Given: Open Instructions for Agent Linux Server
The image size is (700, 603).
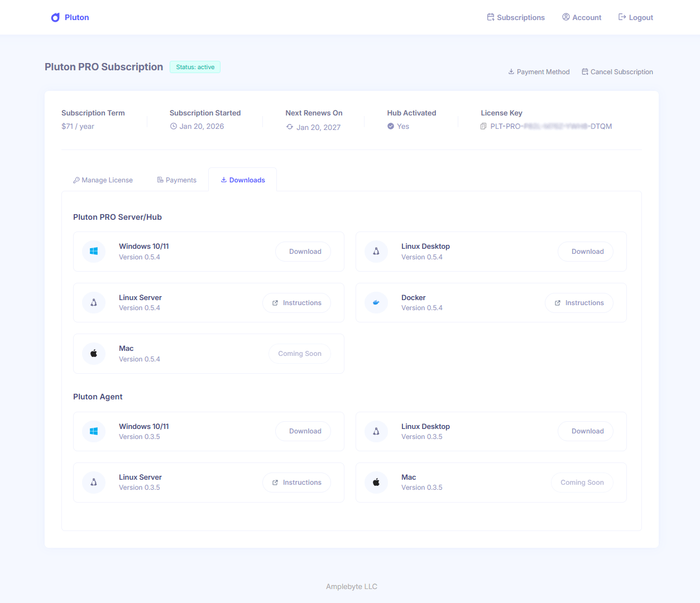Looking at the screenshot, I should click(296, 483).
